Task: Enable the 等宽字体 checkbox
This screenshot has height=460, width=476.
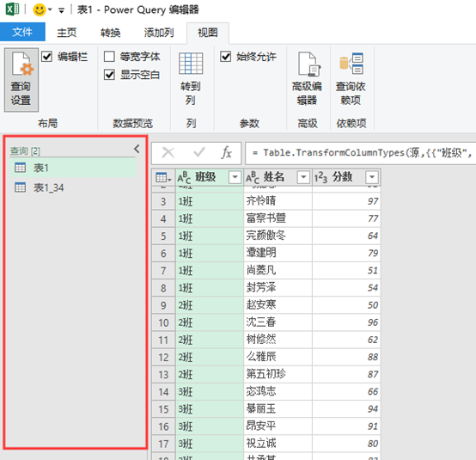Action: 109,57
